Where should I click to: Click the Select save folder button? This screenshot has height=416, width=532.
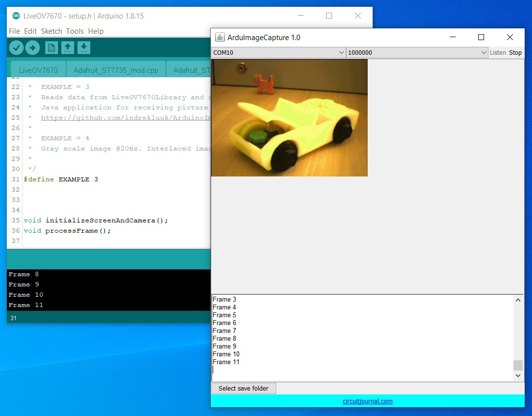(x=244, y=388)
